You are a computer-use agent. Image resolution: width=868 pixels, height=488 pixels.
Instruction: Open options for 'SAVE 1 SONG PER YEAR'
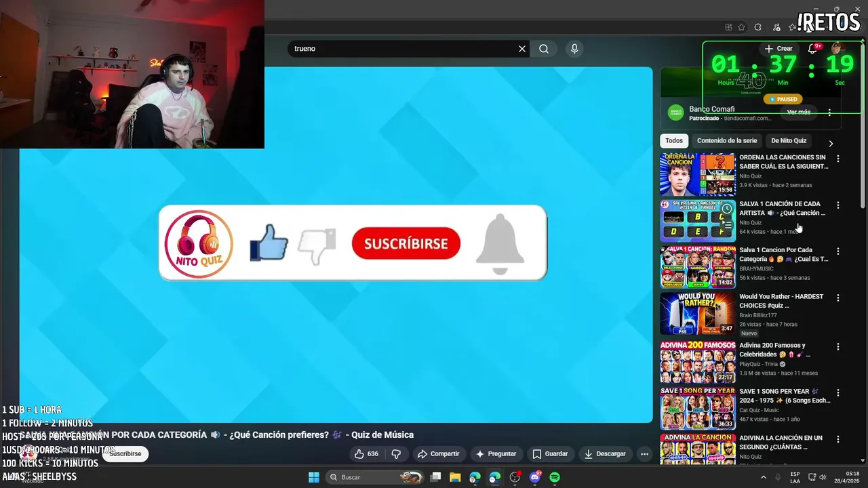pyautogui.click(x=838, y=392)
